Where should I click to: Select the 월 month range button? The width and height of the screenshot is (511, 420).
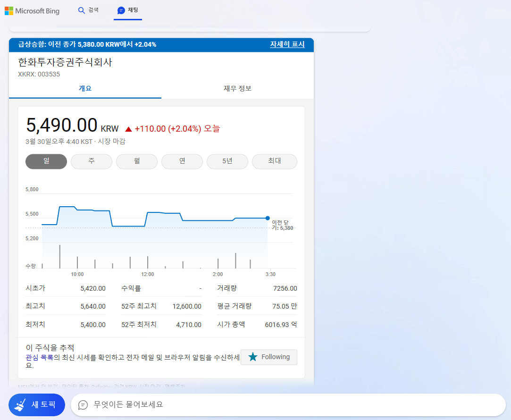point(137,161)
